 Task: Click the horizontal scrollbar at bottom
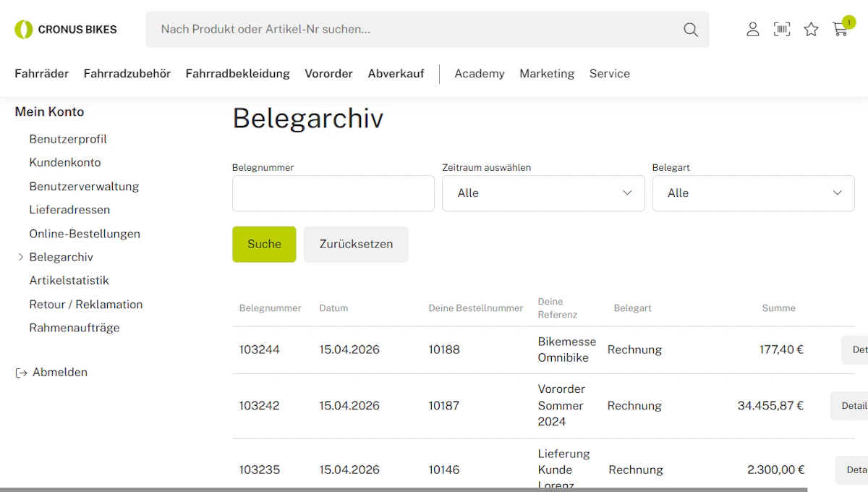[404, 490]
